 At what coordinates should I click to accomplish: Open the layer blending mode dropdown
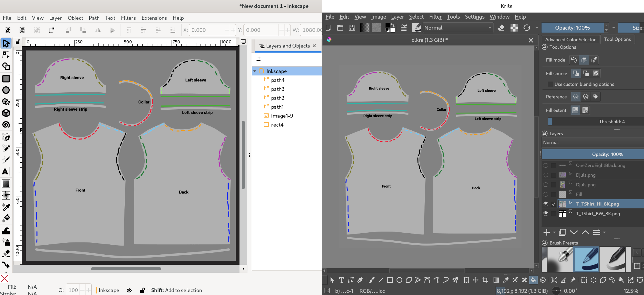point(592,142)
